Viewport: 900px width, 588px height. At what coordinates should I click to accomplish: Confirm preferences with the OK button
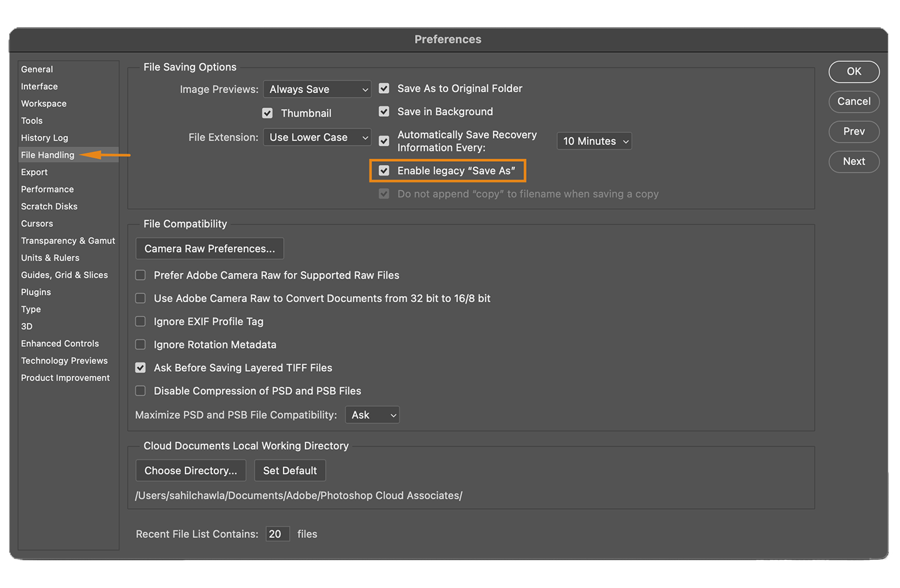pyautogui.click(x=854, y=71)
